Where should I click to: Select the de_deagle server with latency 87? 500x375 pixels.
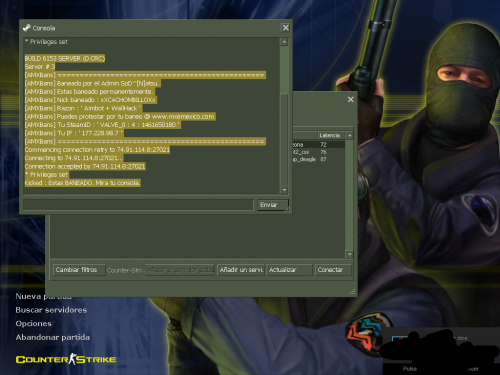(x=319, y=159)
